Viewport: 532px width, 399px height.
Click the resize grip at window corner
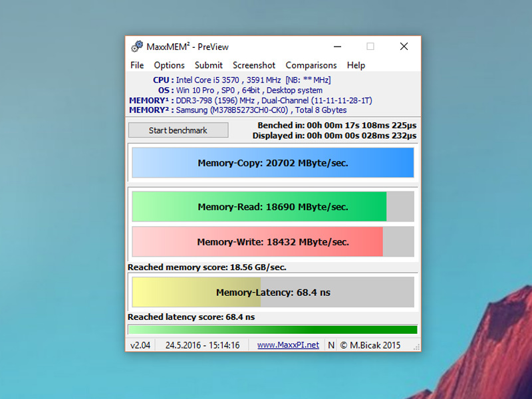[x=417, y=347]
